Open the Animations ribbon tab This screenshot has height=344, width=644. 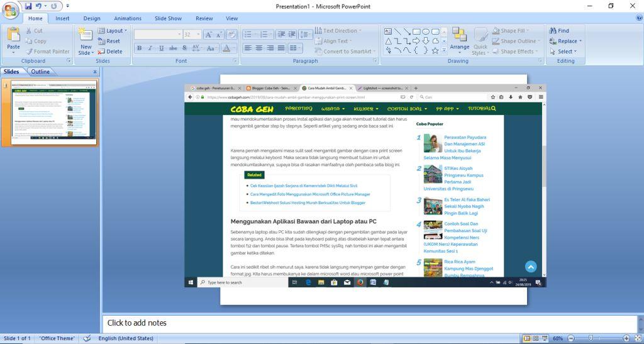128,18
